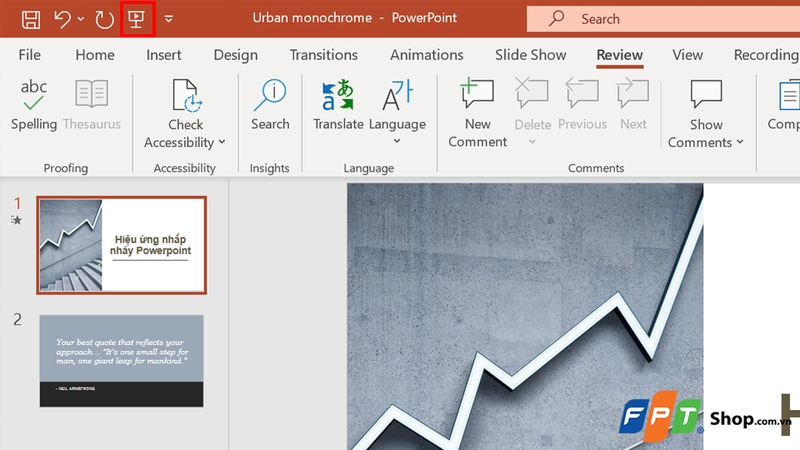800x450 pixels.
Task: Open the Undo history dropdown arrow
Action: point(81,19)
